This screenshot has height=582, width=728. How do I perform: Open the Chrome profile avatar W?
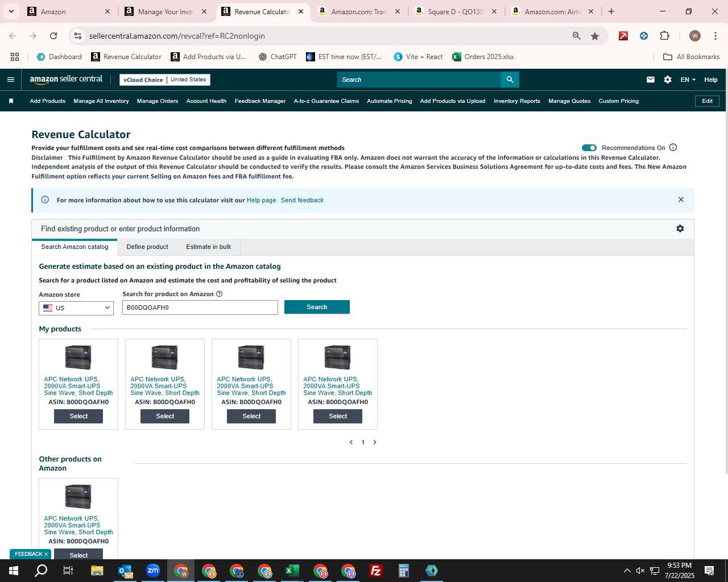tap(694, 36)
